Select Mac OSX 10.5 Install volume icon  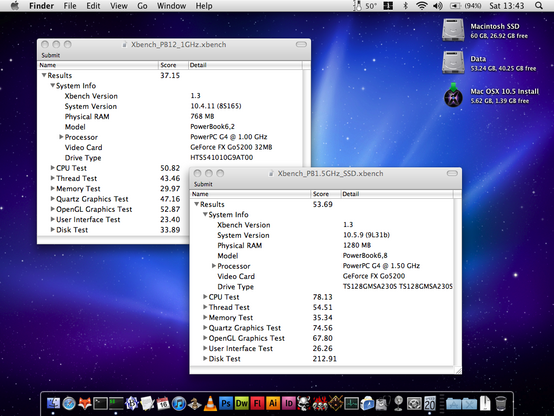(453, 95)
